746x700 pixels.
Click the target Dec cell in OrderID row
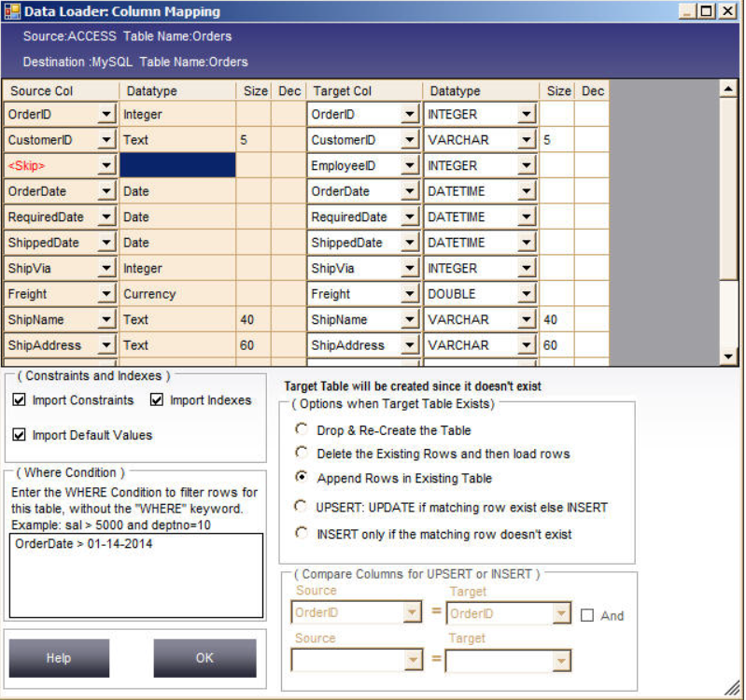(x=592, y=114)
